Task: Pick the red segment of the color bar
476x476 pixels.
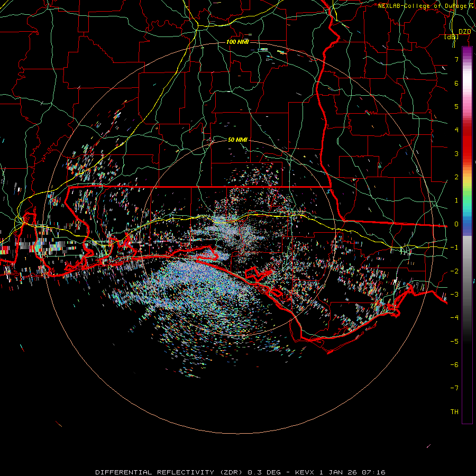Action: (467, 143)
